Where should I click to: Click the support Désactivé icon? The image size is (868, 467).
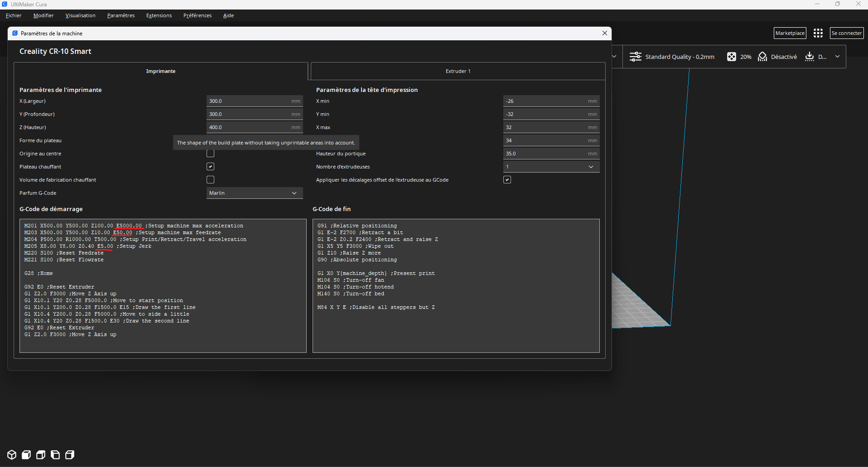(762, 57)
